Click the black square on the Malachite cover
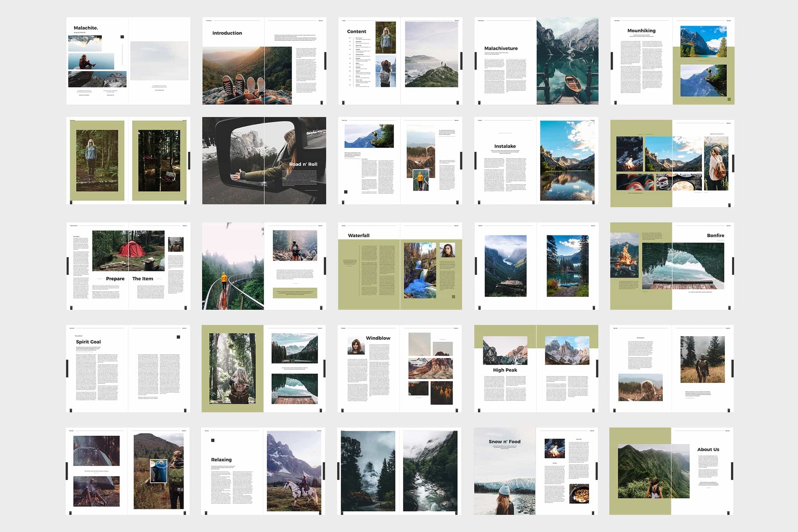 [122, 37]
